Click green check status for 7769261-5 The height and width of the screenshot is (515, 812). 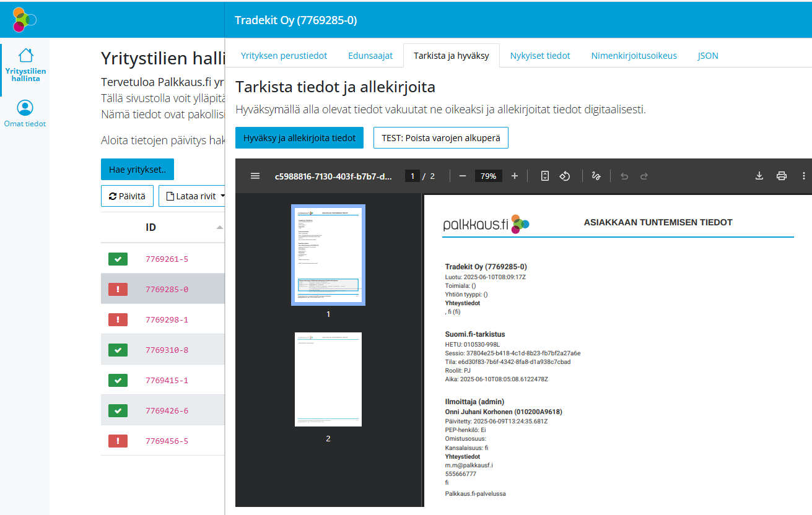[118, 259]
